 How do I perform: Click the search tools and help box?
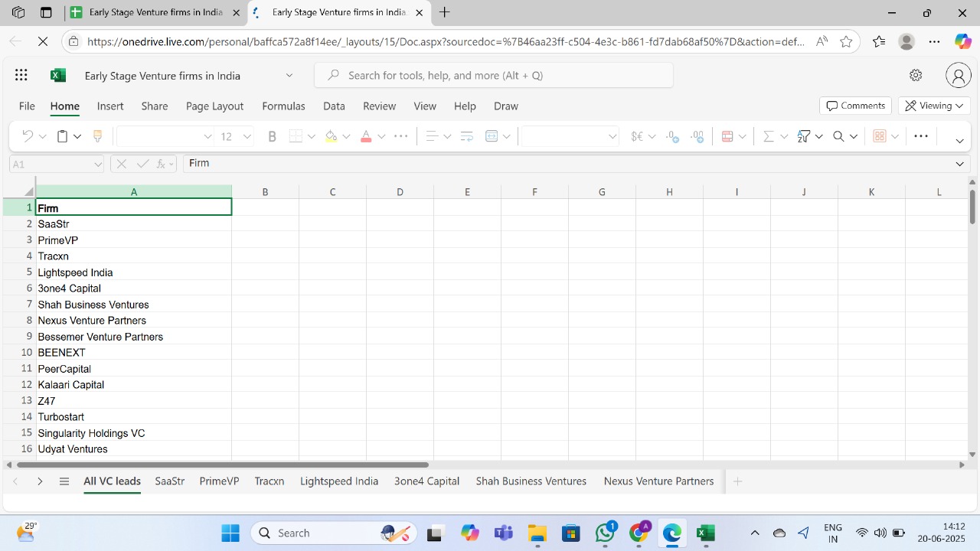point(494,75)
